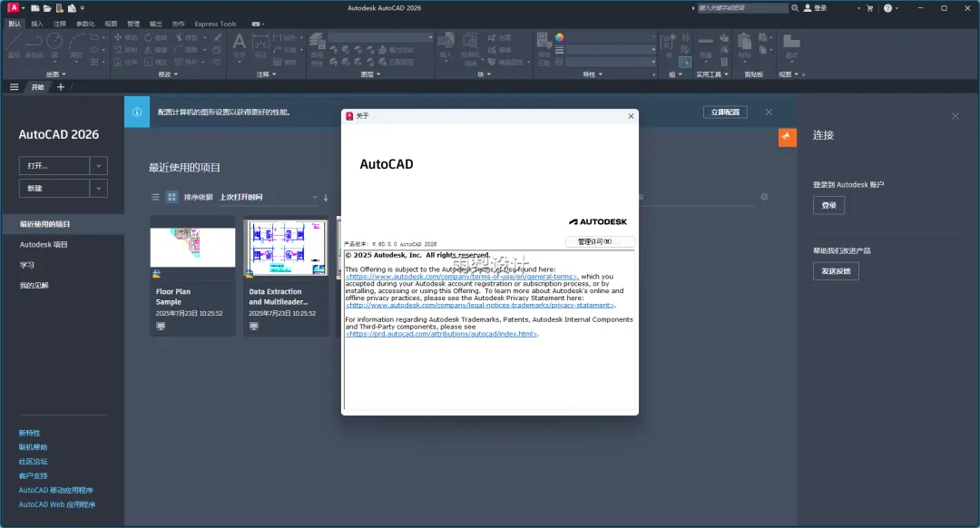Open the Floor Plan Sample thumbnail

coord(192,248)
